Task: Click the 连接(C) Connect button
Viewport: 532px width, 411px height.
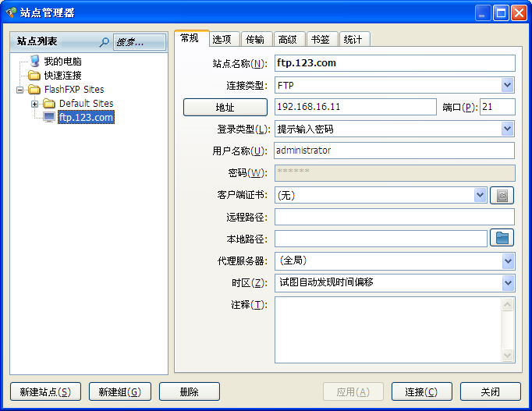Action: pos(422,392)
